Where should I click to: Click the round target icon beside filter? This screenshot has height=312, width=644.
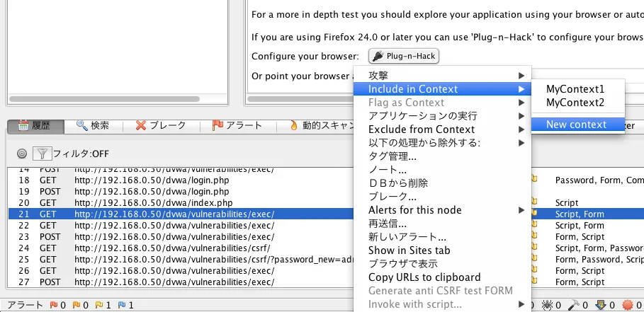tap(22, 153)
